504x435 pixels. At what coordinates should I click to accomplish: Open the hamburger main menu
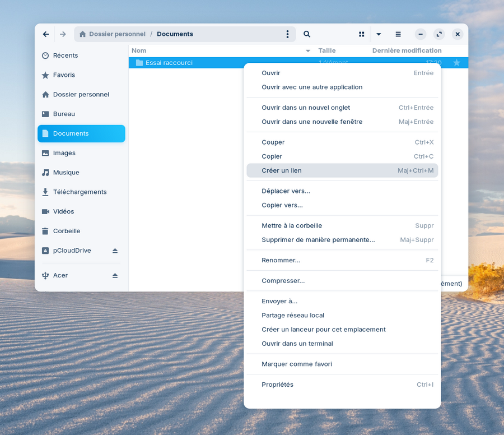point(398,34)
